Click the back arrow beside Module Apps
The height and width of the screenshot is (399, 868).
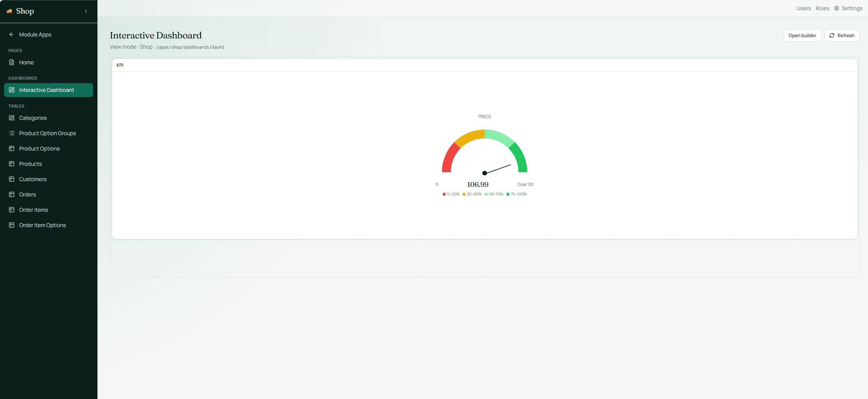(12, 34)
